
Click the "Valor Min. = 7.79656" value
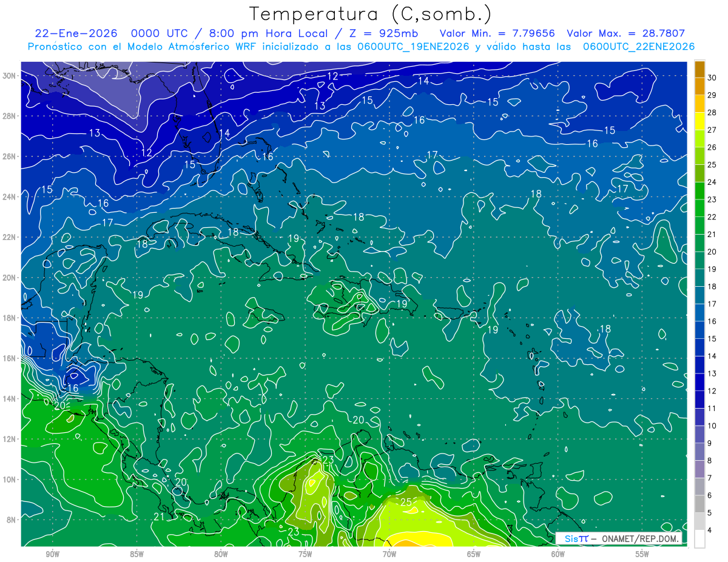[x=497, y=34]
